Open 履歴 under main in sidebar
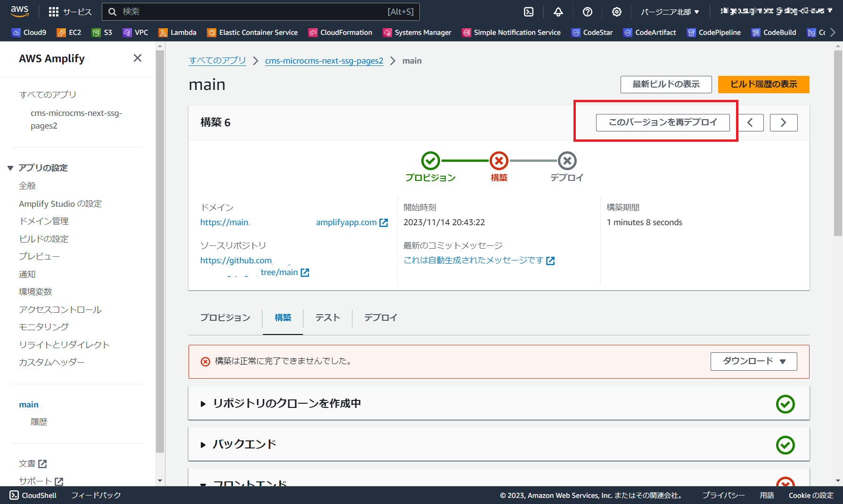Screen dimensions: 843x504 (x=39, y=422)
